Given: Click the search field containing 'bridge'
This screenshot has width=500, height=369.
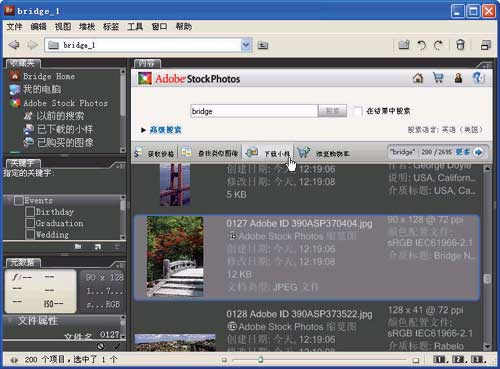Looking at the screenshot, I should pos(254,111).
